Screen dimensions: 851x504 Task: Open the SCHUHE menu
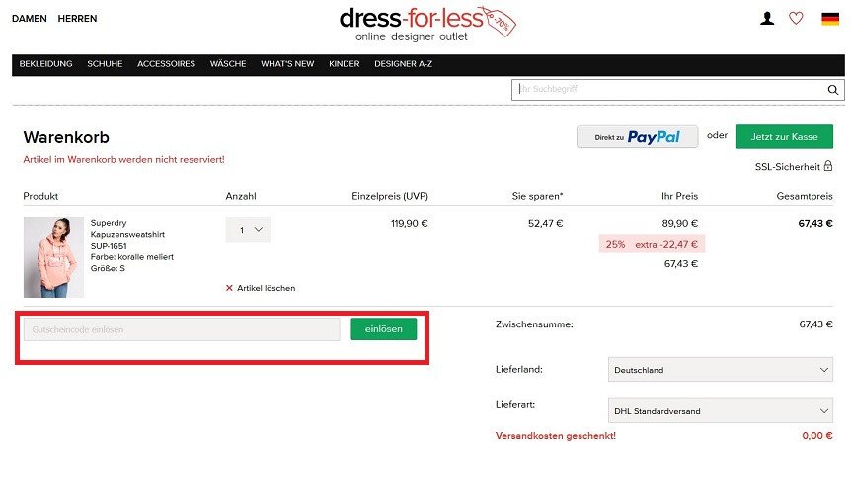coord(105,64)
